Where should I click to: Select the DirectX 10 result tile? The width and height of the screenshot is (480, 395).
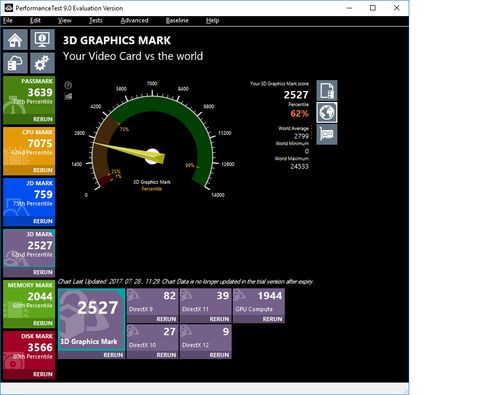[x=152, y=338]
